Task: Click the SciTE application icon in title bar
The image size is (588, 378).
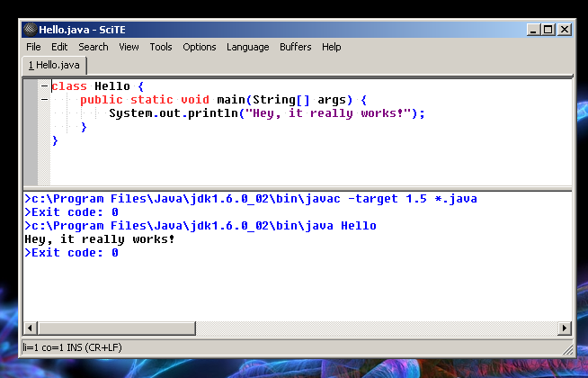Action: (30, 29)
